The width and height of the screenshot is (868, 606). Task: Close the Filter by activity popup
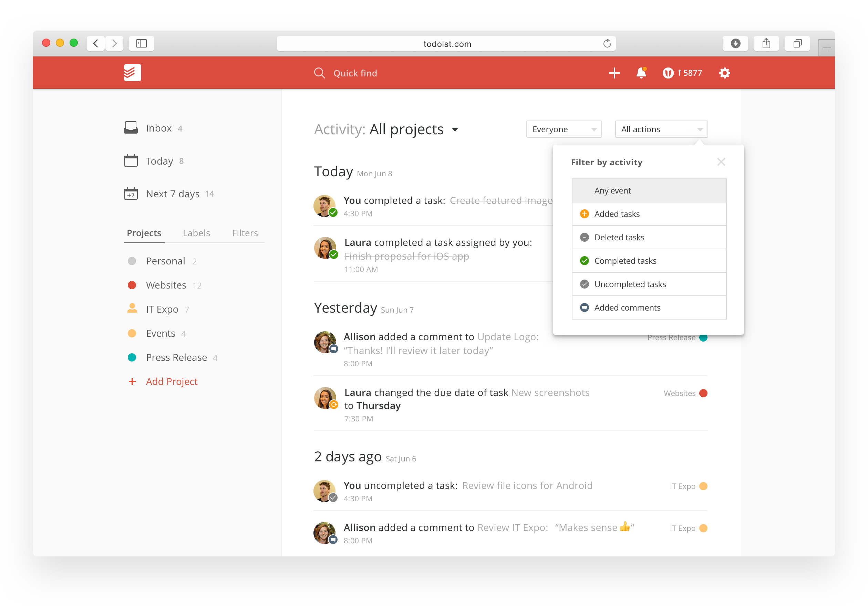(721, 162)
